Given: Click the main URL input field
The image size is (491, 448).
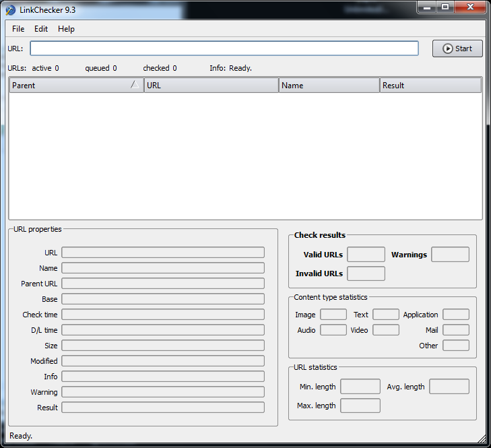Looking at the screenshot, I should point(224,49).
